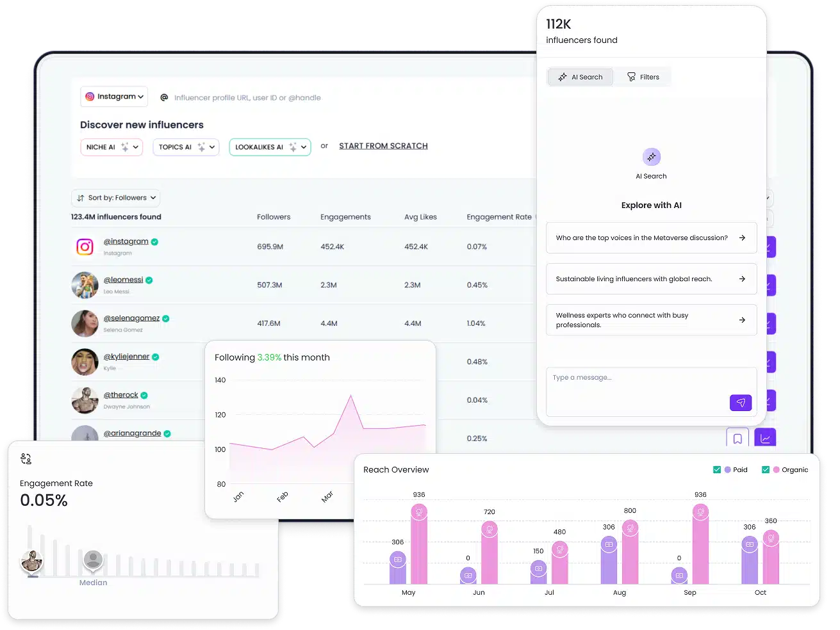
Task: Click the bookmark icon beside arianagrande
Action: coord(737,439)
